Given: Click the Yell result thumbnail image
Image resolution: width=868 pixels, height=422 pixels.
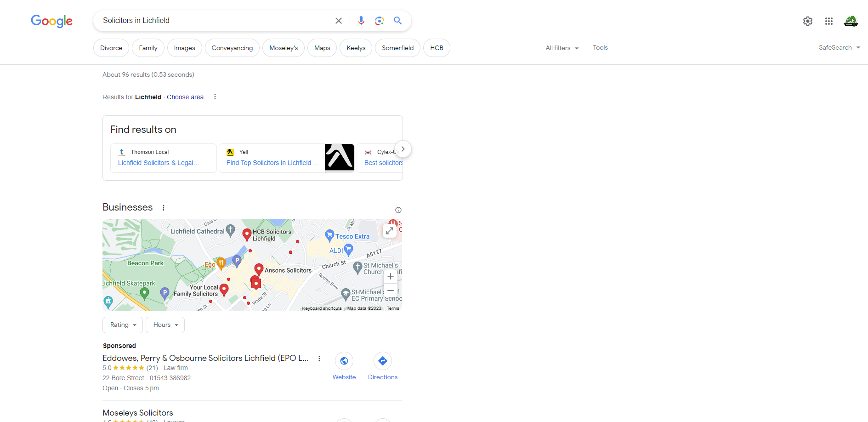Looking at the screenshot, I should [x=340, y=157].
